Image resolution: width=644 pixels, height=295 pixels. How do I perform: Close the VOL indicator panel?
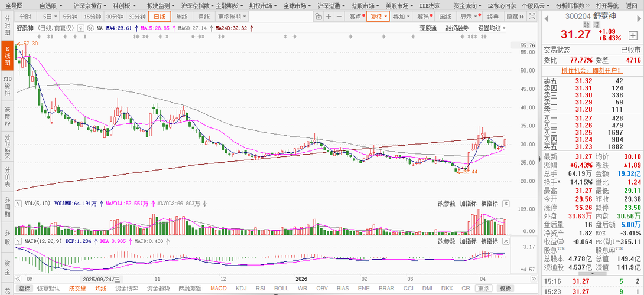pyautogui.click(x=506, y=204)
